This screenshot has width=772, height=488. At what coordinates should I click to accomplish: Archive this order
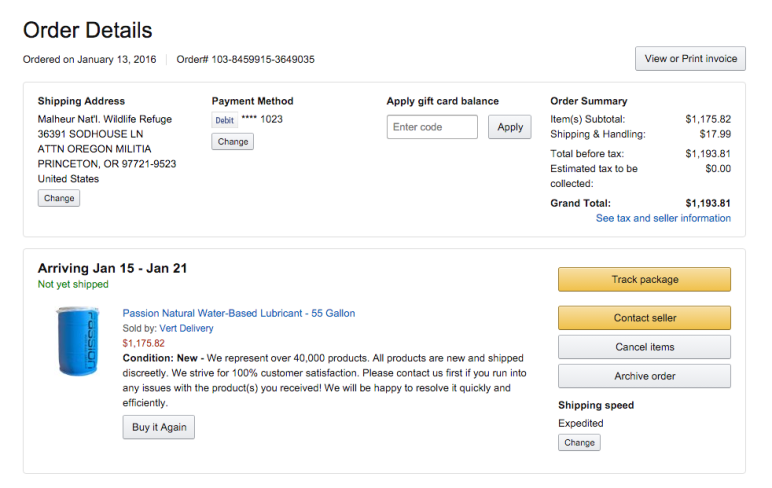pos(644,376)
